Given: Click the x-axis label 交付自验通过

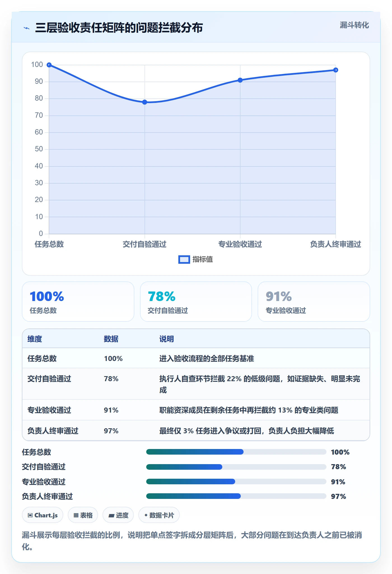Looking at the screenshot, I should (x=144, y=244).
